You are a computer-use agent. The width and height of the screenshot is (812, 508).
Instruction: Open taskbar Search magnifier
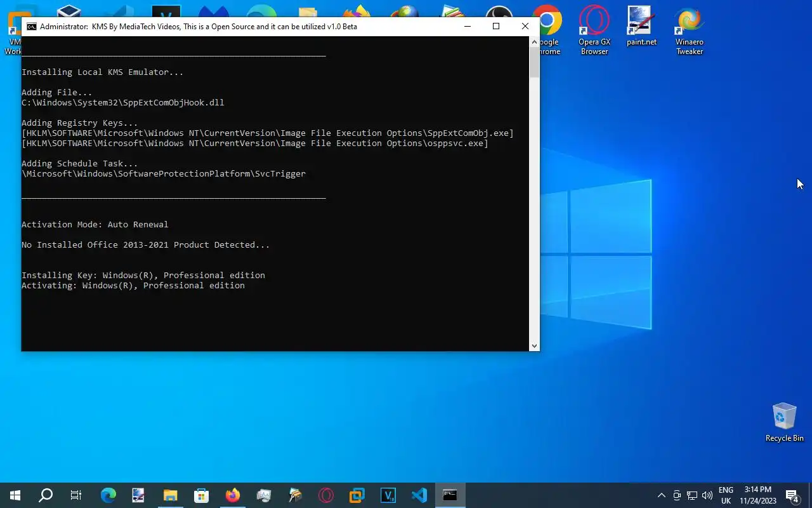pos(46,495)
